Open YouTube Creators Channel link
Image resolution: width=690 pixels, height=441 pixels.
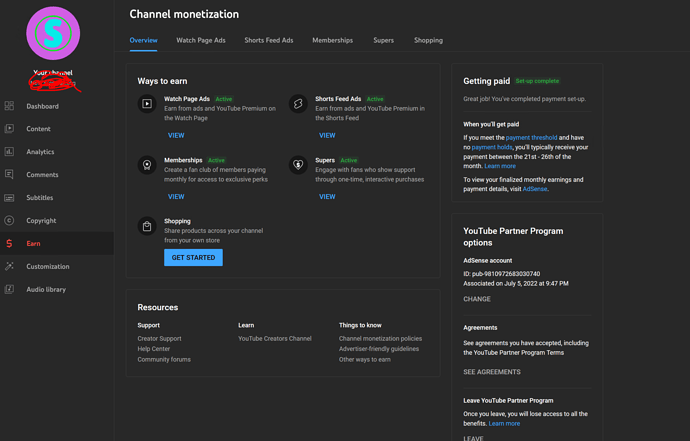[275, 338]
